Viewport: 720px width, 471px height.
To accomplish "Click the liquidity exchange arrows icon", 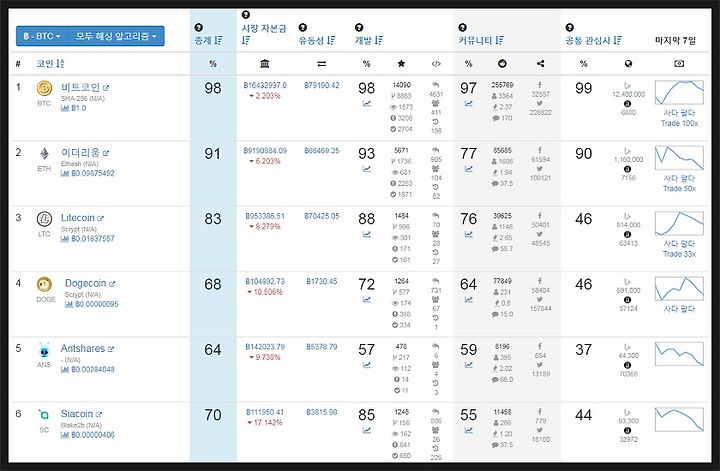I will coord(321,63).
